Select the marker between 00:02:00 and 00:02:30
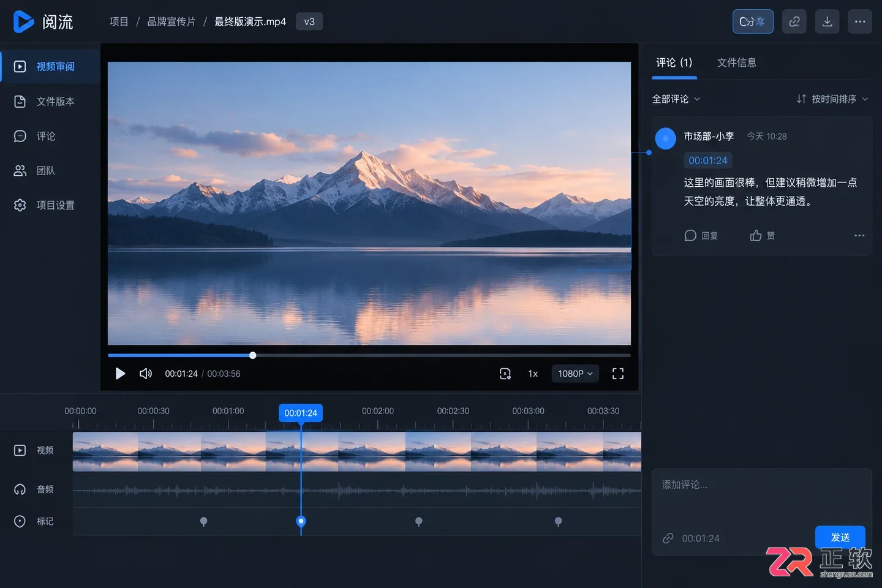The width and height of the screenshot is (882, 588). 419,522
